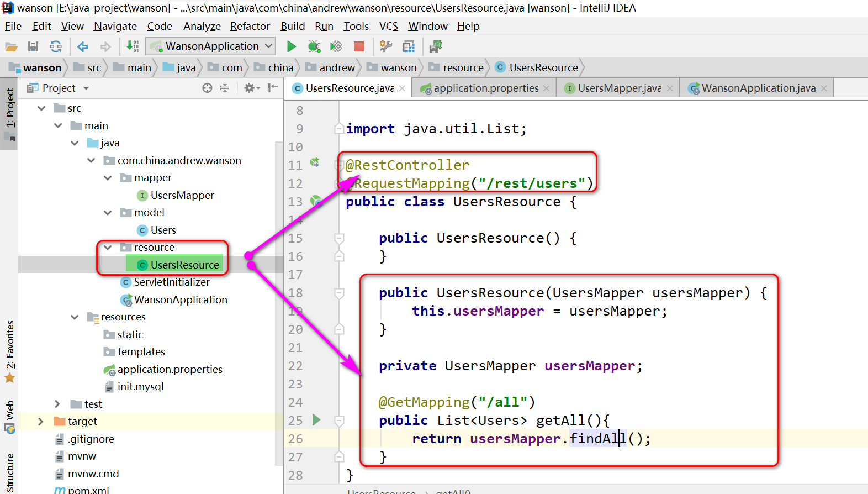Click the Build project binary arrow icon

[x=133, y=46]
